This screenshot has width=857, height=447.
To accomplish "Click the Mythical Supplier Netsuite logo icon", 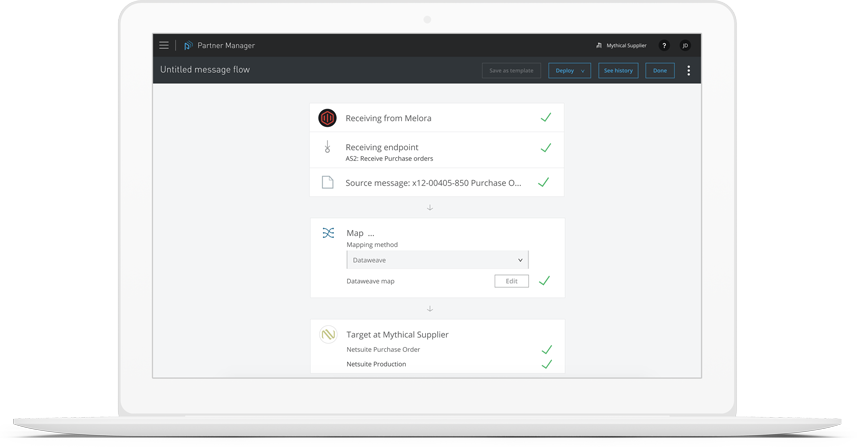I will pos(328,334).
